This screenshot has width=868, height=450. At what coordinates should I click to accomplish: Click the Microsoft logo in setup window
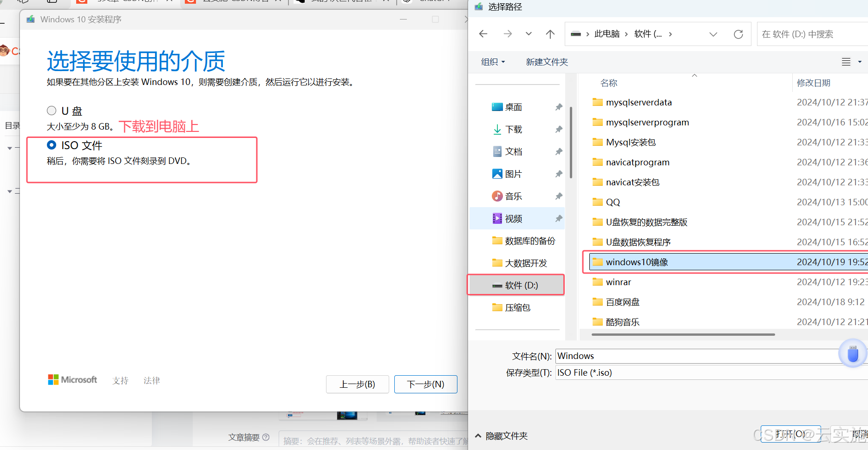point(72,380)
